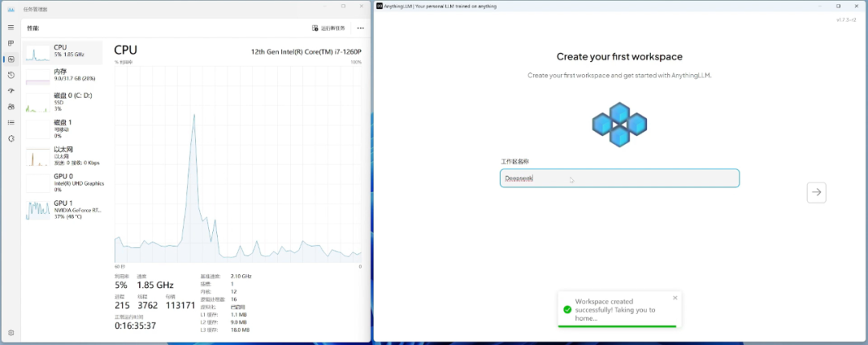Screen dimensions: 868x345
Task: Click the large 'CPU' heading
Action: [125, 51]
